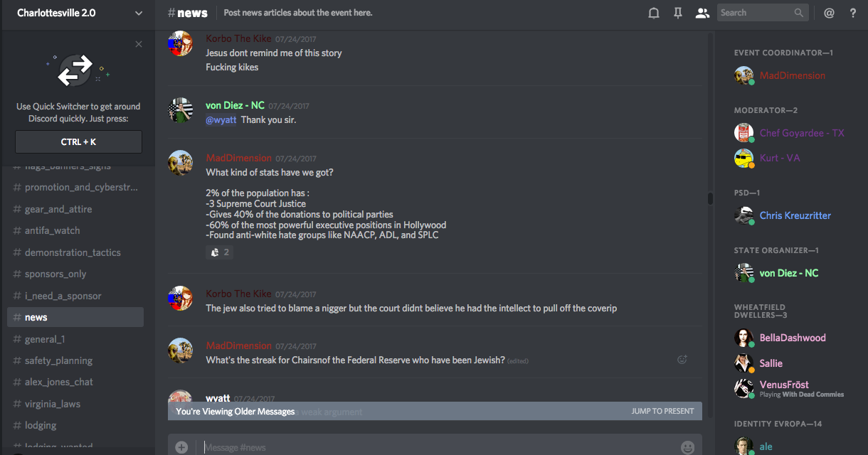Image resolution: width=868 pixels, height=455 pixels.
Task: Click the emoji picker smiley icon
Action: pos(687,447)
